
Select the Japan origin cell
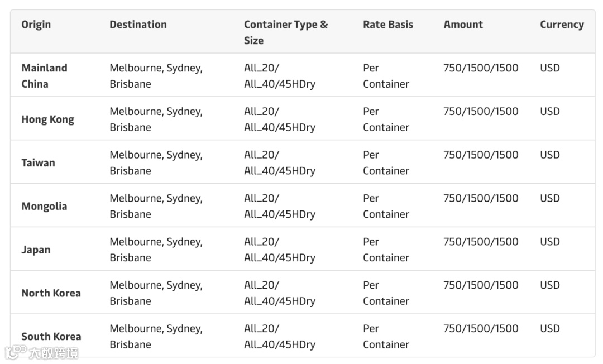pos(36,250)
